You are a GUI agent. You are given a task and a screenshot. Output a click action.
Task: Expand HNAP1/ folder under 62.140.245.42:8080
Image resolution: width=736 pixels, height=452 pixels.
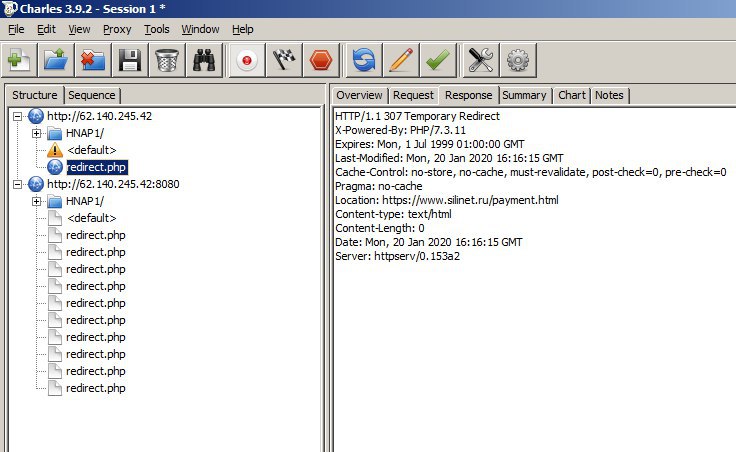pos(36,201)
